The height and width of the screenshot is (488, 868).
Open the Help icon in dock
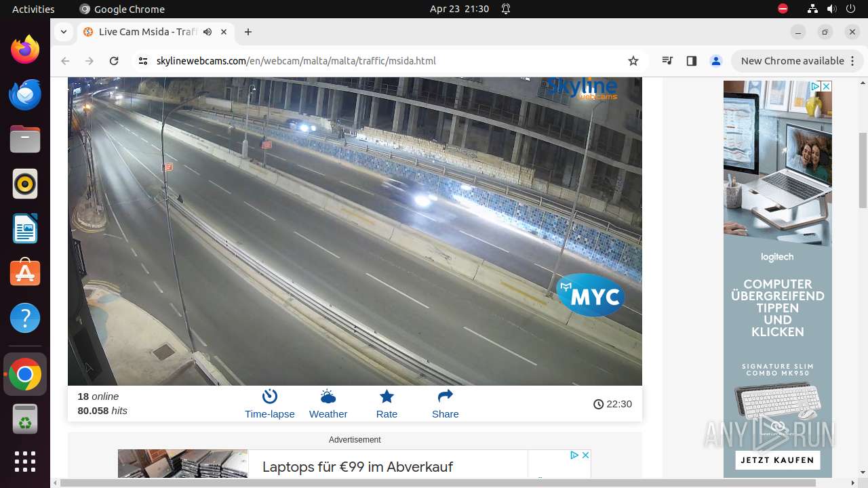25,318
